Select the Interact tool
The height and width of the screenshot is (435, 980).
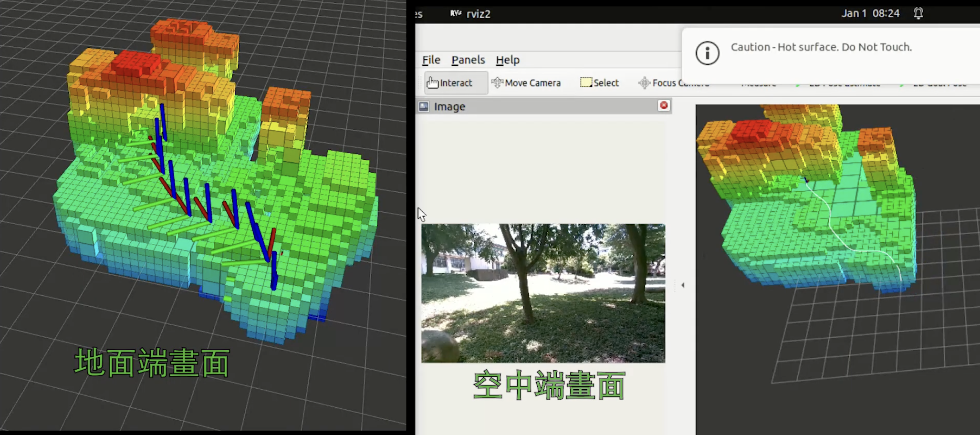[455, 83]
